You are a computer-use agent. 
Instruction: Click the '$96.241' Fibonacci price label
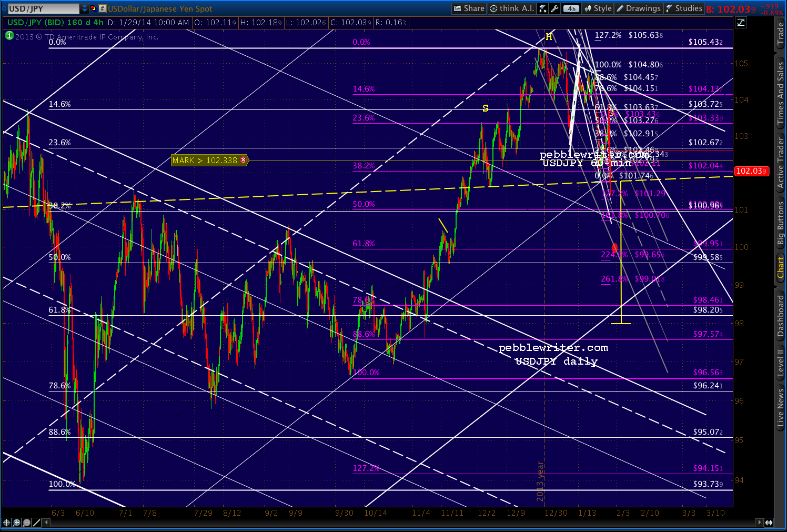(x=708, y=386)
